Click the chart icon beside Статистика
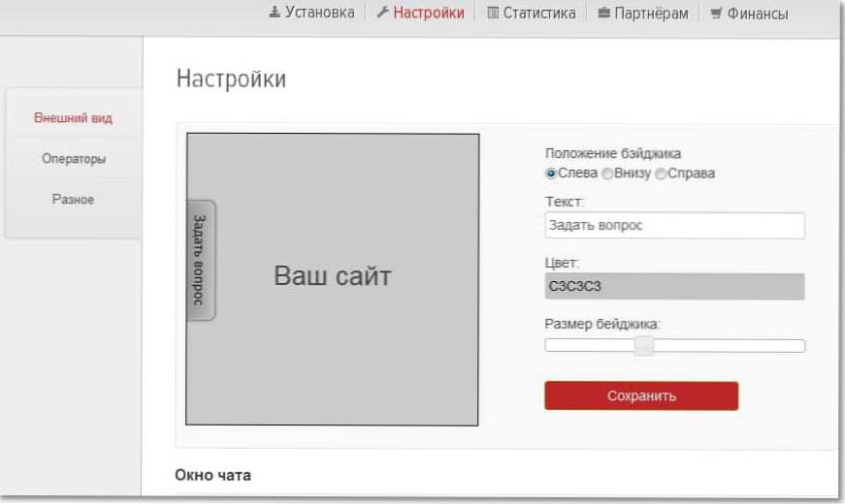This screenshot has height=504, width=845. pos(493,14)
